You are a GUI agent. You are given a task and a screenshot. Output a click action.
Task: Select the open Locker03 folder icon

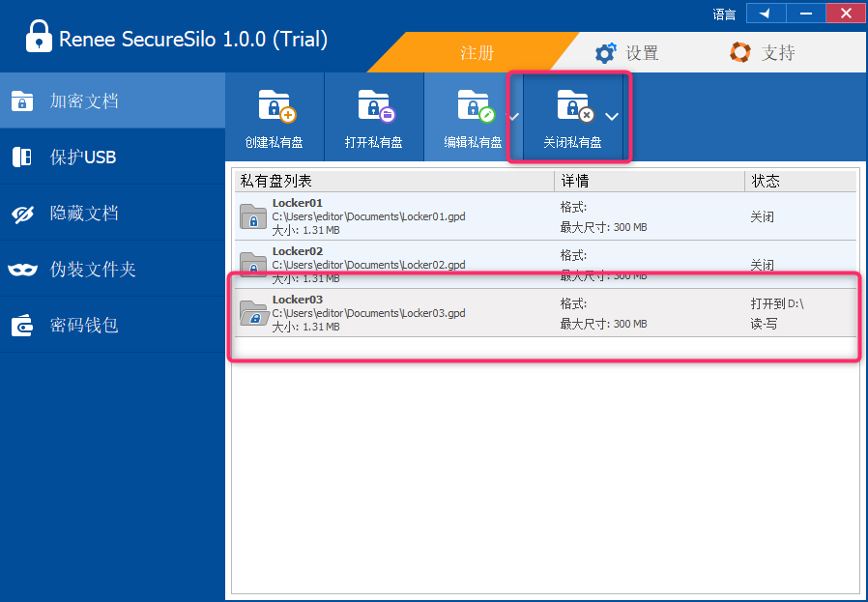tap(254, 313)
